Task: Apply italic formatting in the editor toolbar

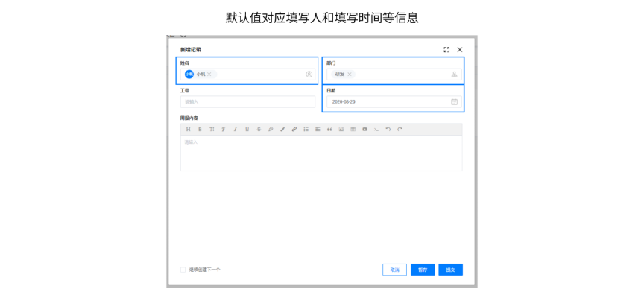Action: coord(236,129)
